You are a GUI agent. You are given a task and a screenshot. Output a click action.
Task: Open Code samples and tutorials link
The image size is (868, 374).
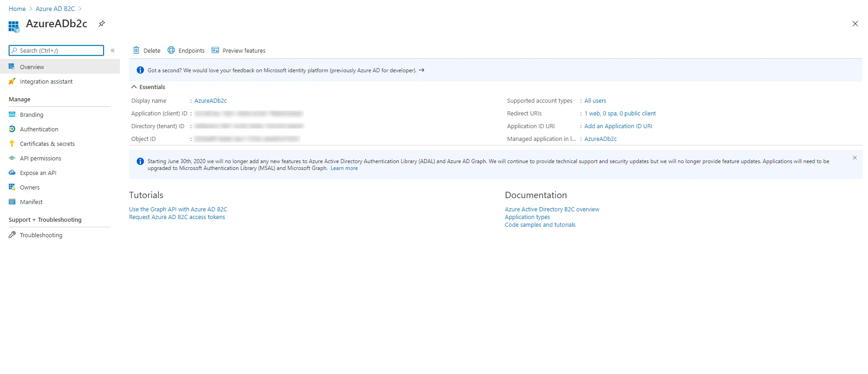point(540,225)
